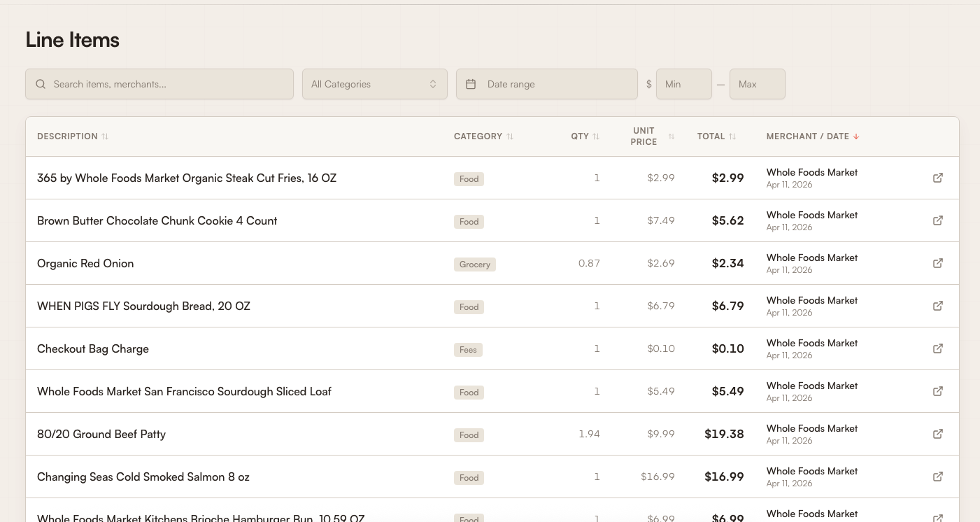Open external link for 80/20 Ground Beef Patty
The height and width of the screenshot is (522, 980).
coord(937,434)
